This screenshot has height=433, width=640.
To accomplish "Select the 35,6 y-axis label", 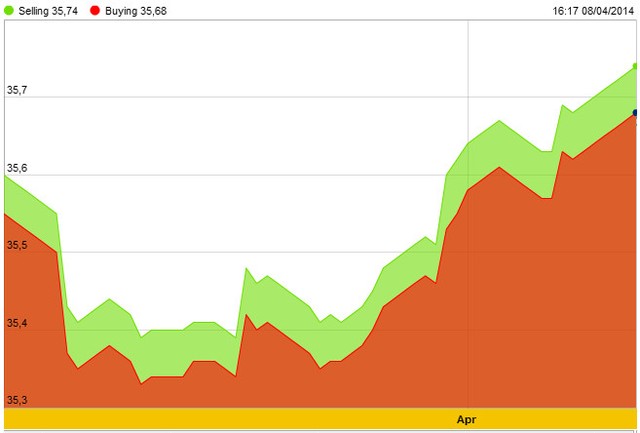I will coord(16,168).
